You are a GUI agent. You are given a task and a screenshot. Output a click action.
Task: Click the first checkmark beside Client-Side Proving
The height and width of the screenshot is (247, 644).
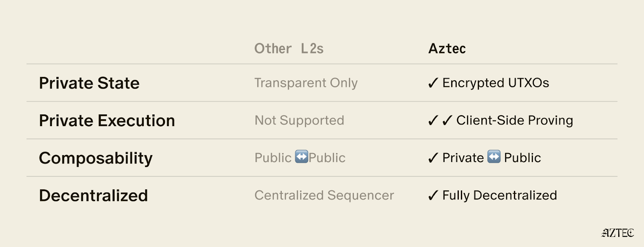[433, 120]
